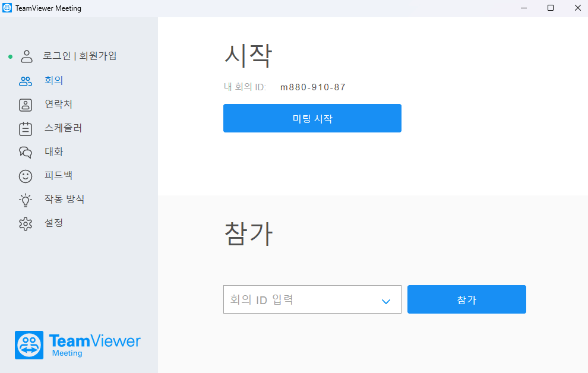This screenshot has width=588, height=373.
Task: Open the 대화 (Chat) speech bubble icon
Action: tap(26, 151)
